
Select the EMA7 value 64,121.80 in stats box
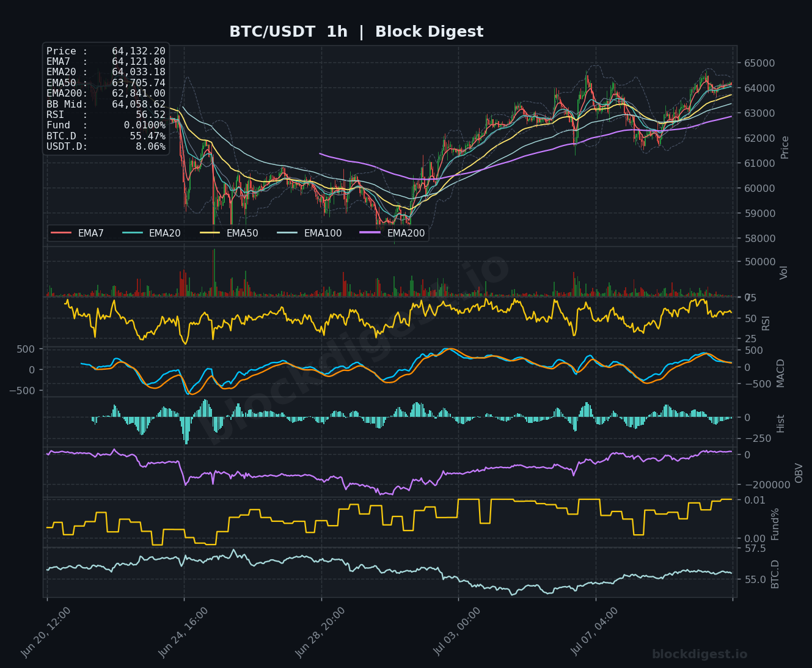pyautogui.click(x=139, y=62)
